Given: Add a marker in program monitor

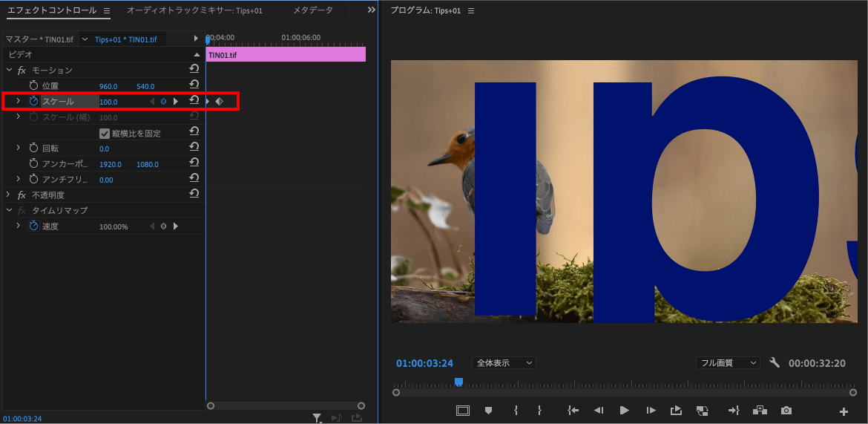Looking at the screenshot, I should point(488,411).
